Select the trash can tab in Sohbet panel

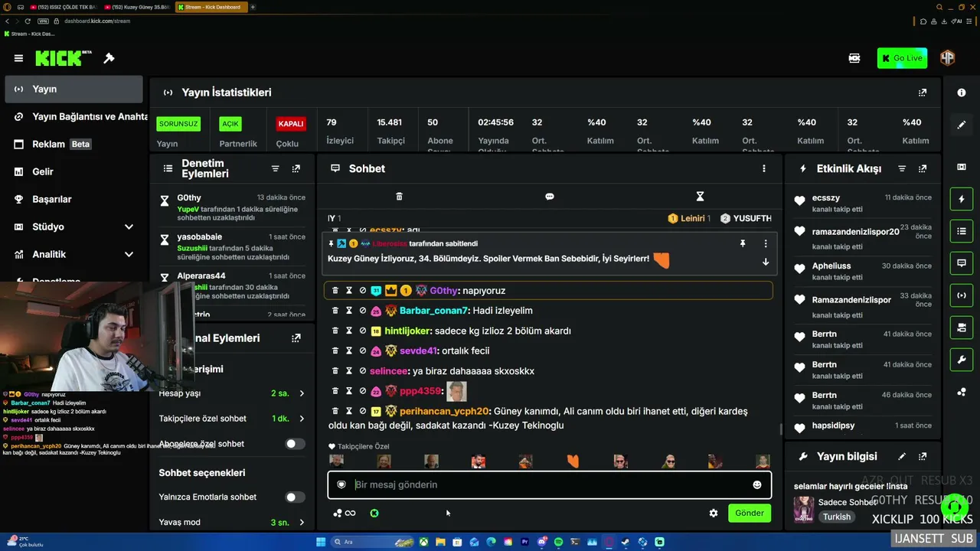point(399,197)
